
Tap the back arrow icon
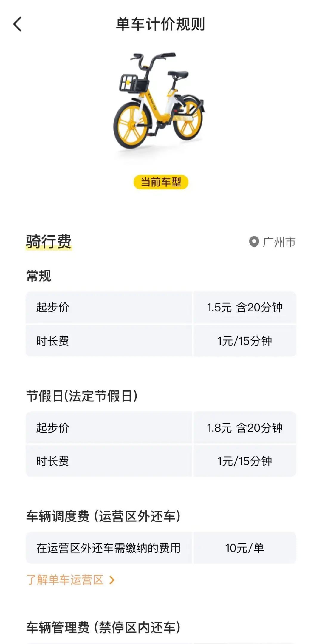(18, 24)
